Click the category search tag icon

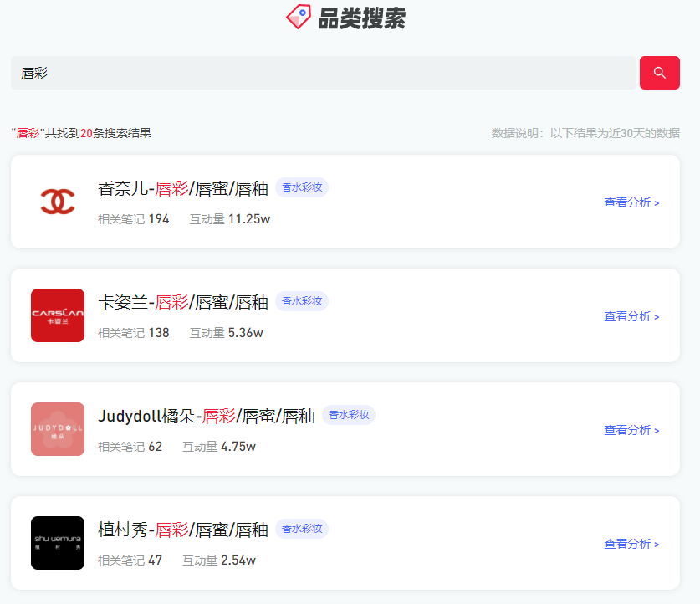pyautogui.click(x=299, y=17)
